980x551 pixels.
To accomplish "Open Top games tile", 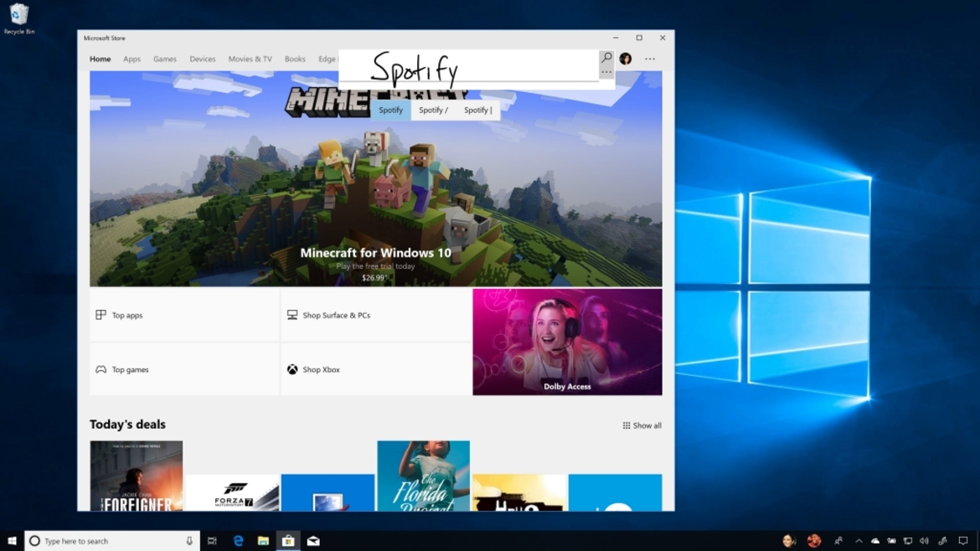I will [x=184, y=369].
